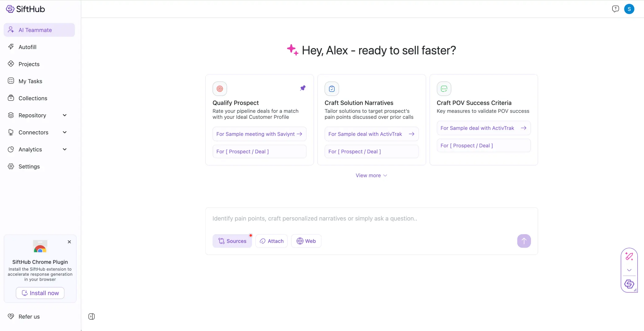644x331 pixels.
Task: Click the Qualify Prospect target icon
Action: (220, 89)
